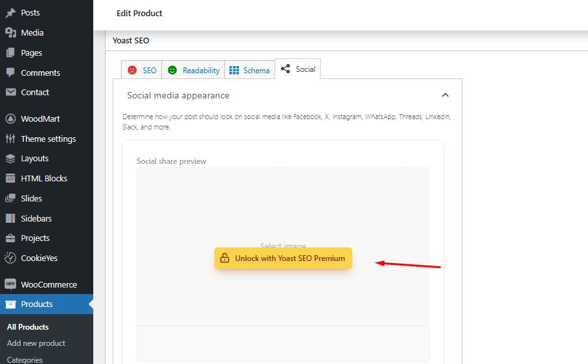Click the WoodMart logo icon

coord(10,119)
